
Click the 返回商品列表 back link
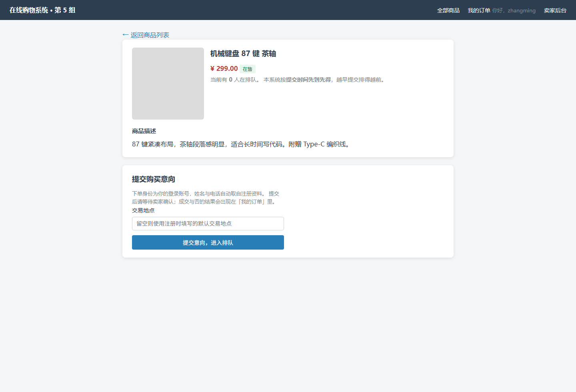(146, 35)
